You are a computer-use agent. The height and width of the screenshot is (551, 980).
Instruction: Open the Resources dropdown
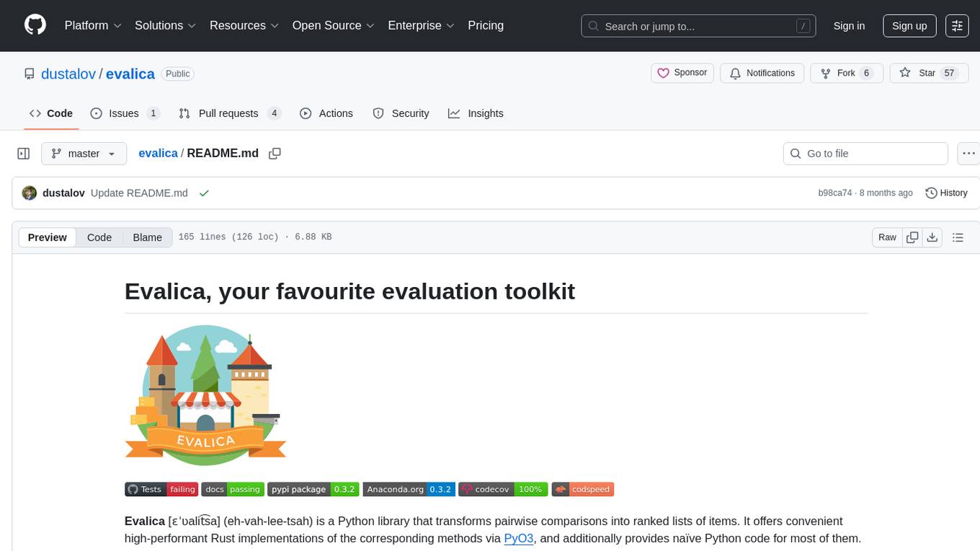coord(244,25)
